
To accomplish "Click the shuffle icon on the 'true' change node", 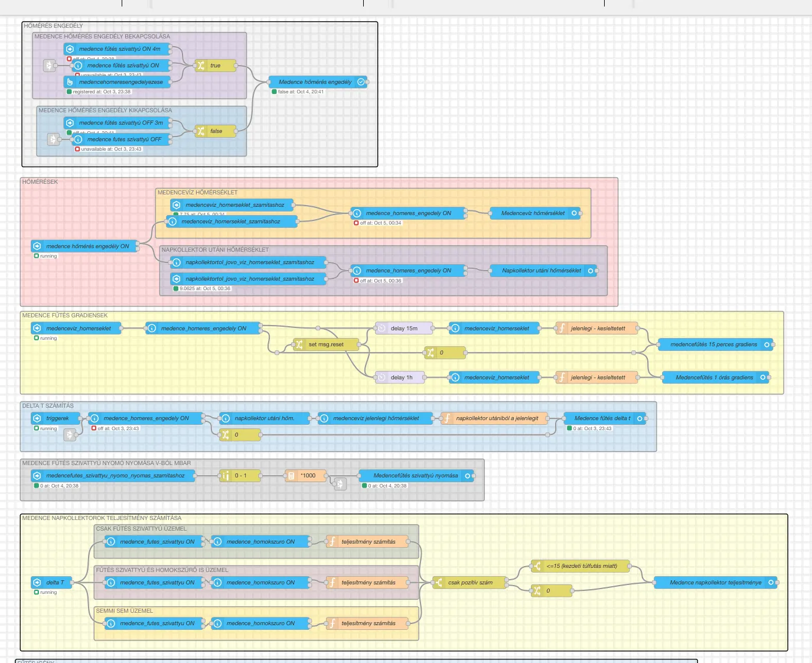I will [201, 66].
